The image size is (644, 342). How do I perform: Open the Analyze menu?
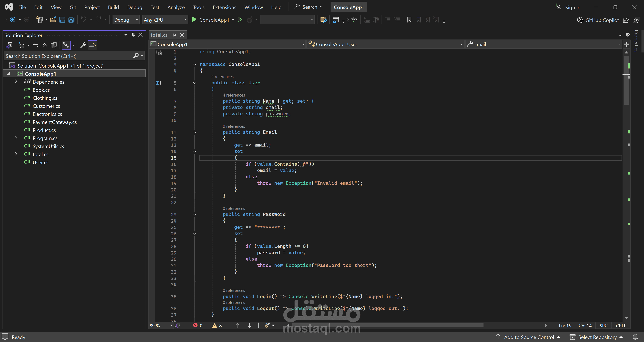point(176,7)
